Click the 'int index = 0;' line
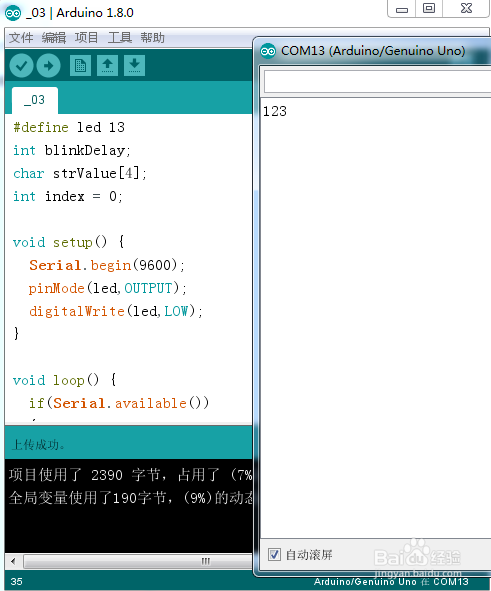 click(68, 196)
